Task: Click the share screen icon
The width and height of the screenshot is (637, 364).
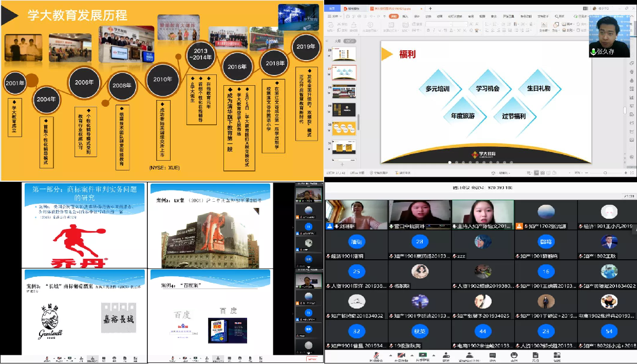Action: pyautogui.click(x=423, y=356)
